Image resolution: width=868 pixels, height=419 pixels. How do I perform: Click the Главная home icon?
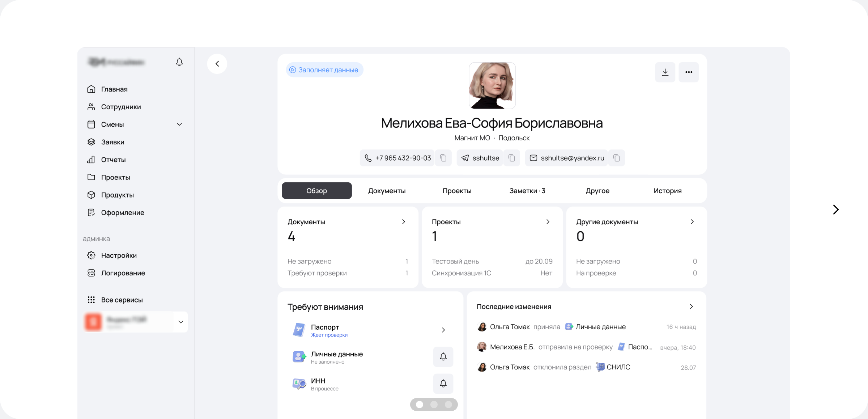(x=91, y=89)
